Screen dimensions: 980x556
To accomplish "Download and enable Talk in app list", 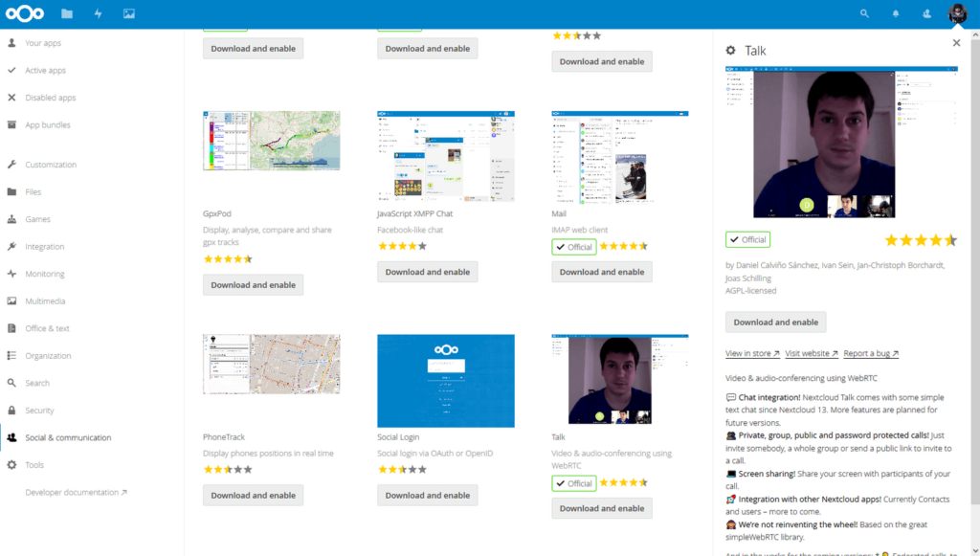I will 602,508.
